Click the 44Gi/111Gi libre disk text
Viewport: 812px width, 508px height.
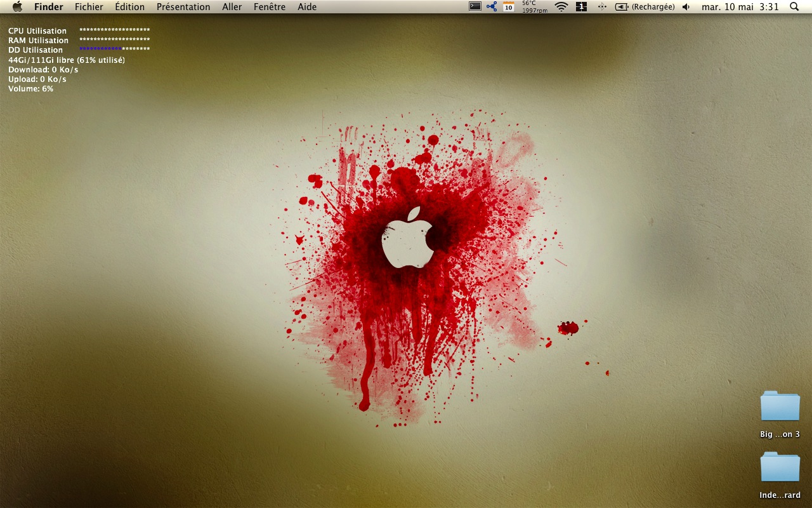click(x=67, y=60)
